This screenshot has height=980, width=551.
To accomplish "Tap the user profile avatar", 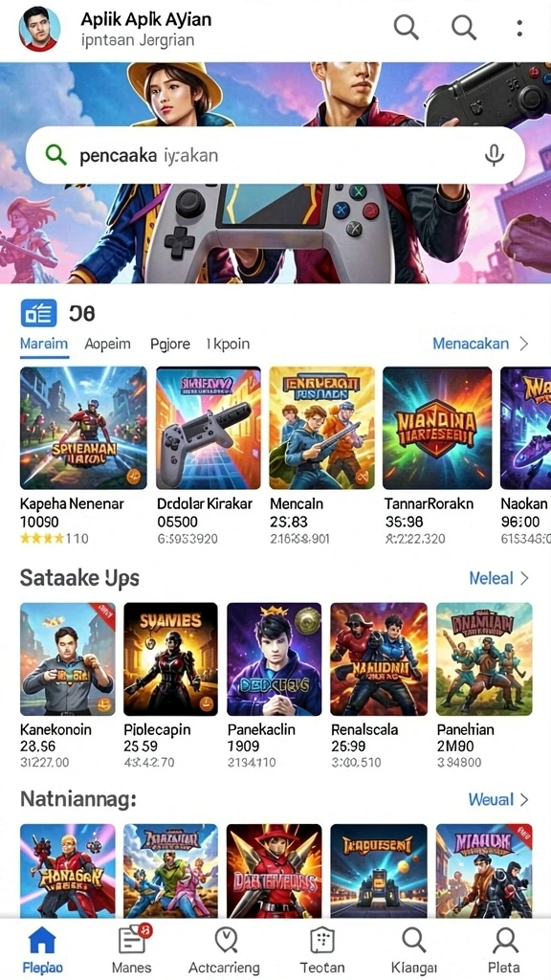I will click(39, 29).
